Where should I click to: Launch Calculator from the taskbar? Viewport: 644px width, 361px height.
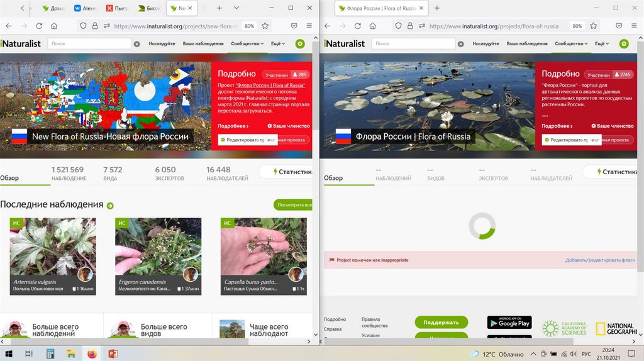[x=50, y=353]
